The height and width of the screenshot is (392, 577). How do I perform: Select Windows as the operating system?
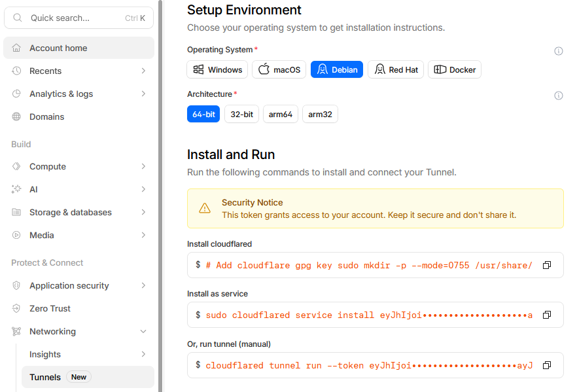coord(217,69)
